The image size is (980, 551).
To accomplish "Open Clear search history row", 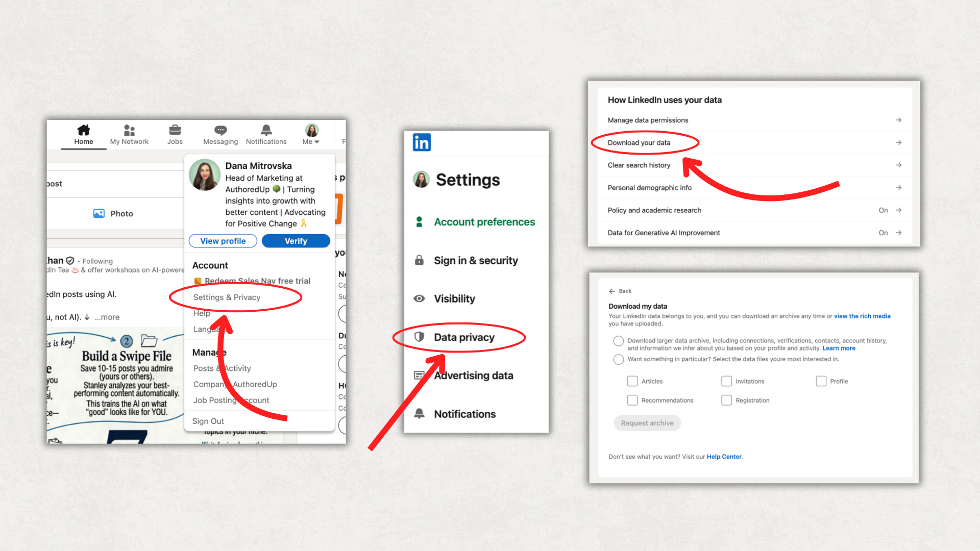I will pos(754,165).
